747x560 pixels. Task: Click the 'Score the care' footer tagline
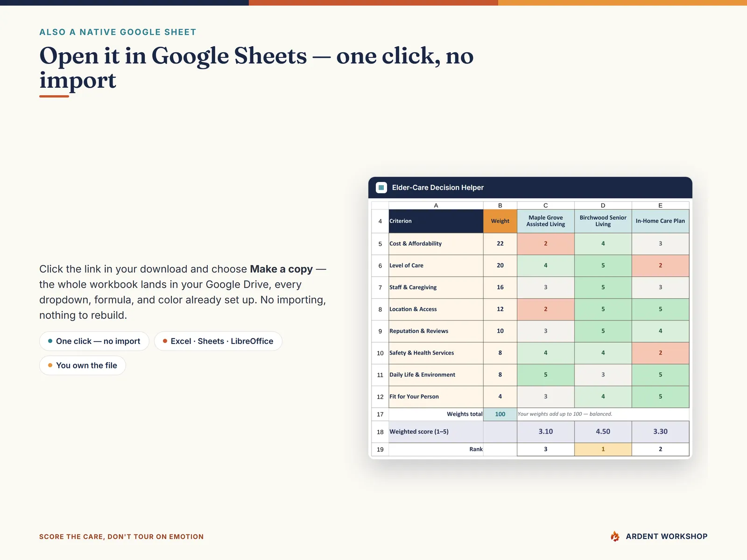point(121,537)
